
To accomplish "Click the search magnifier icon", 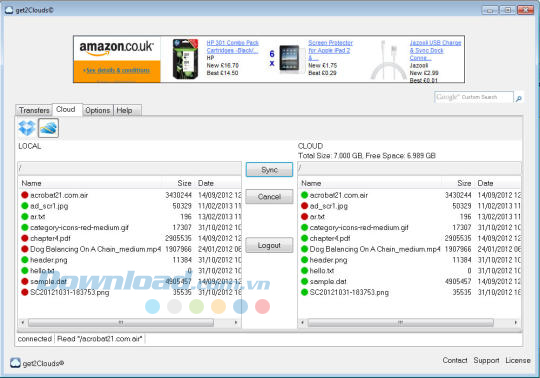I will 518,98.
